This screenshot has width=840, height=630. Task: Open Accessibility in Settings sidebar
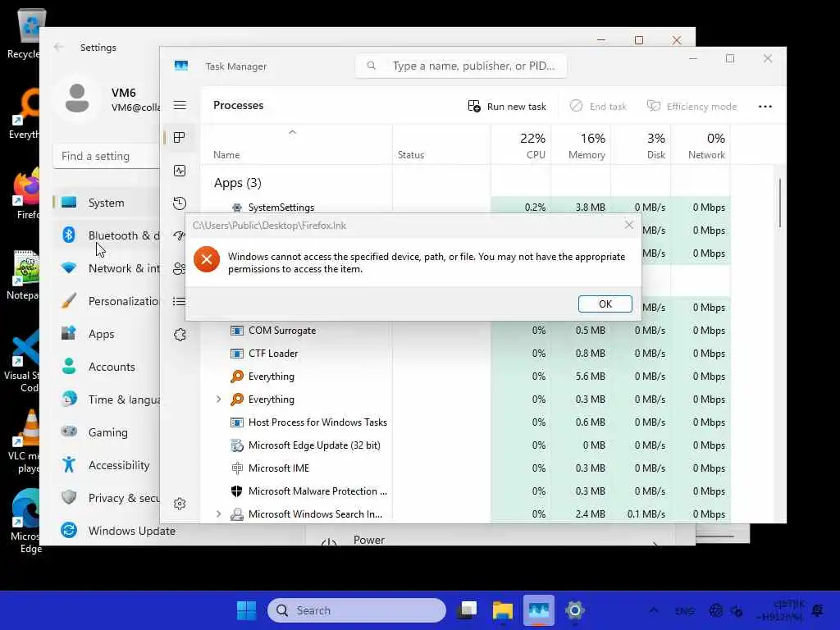click(x=106, y=465)
